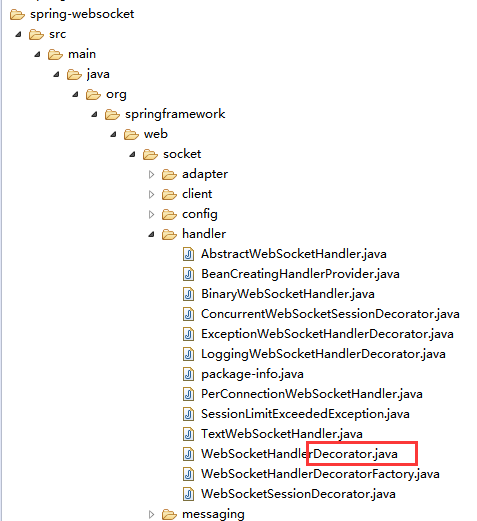
Task: Click the BinaryWebSocketHandler.java file icon
Action: 188,294
